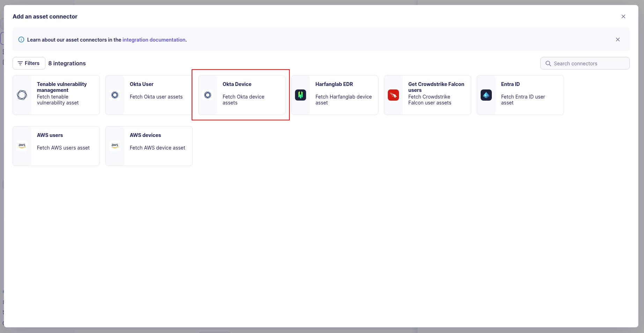Dismiss the asset connectors info banner
Viewport: 644px width, 333px height.
[x=617, y=39]
